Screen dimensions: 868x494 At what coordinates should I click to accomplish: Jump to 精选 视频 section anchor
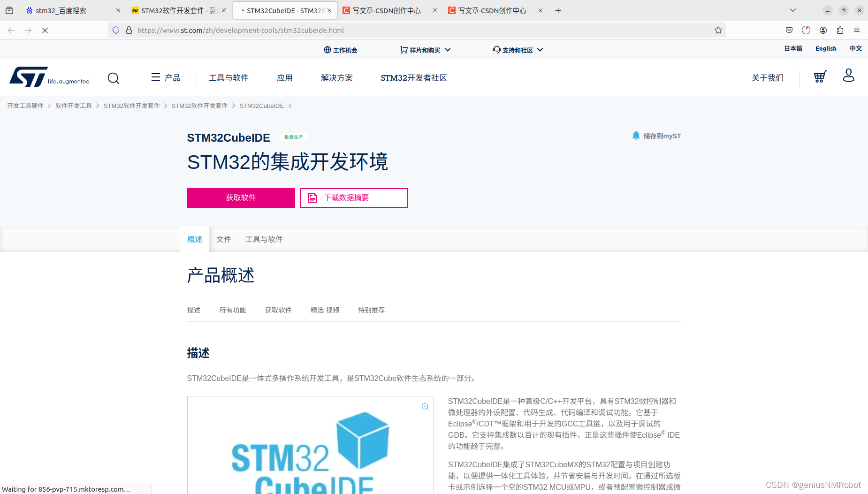click(x=325, y=310)
